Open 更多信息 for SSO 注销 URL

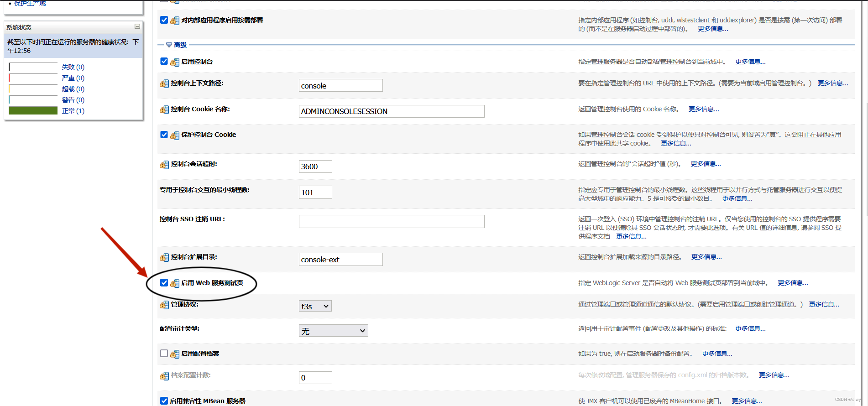[631, 236]
